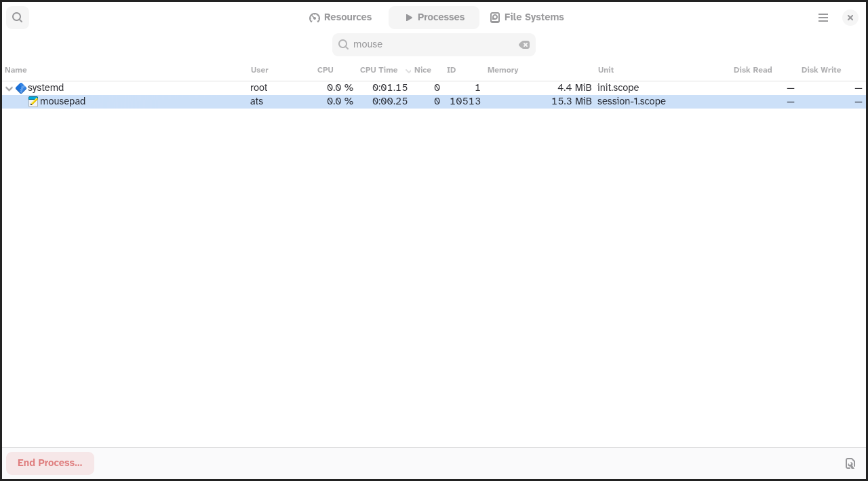Image resolution: width=868 pixels, height=481 pixels.
Task: Click memory value 15.3 MiB
Action: [572, 102]
